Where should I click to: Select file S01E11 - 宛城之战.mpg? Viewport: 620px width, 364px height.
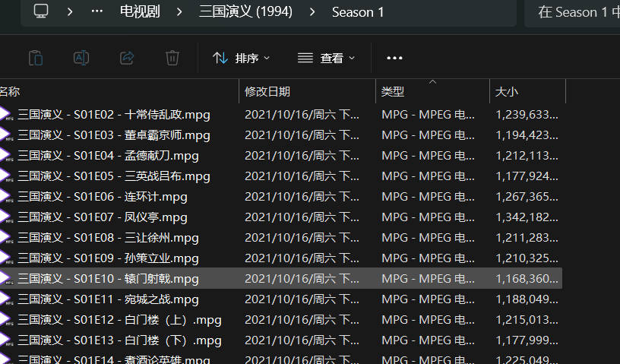[x=108, y=299]
